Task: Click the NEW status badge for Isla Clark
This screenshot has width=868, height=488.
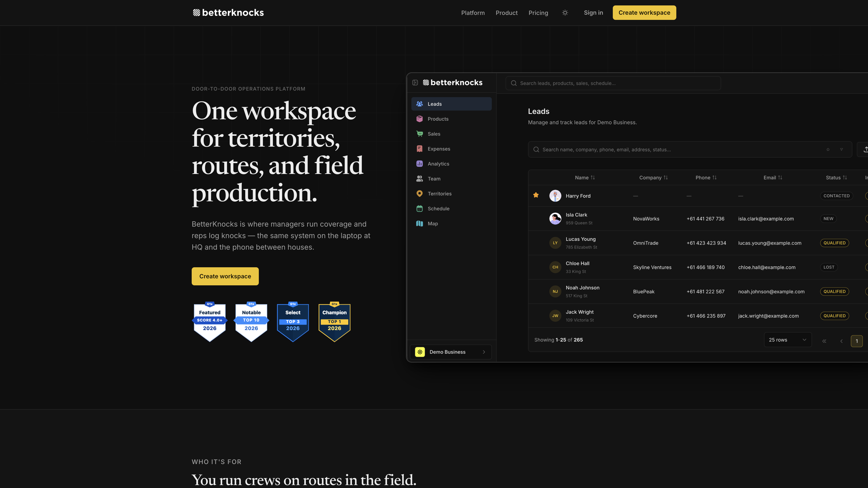Action: point(828,218)
